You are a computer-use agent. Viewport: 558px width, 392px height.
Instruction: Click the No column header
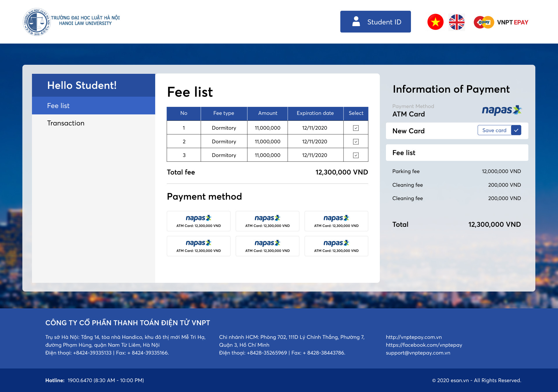(x=184, y=114)
